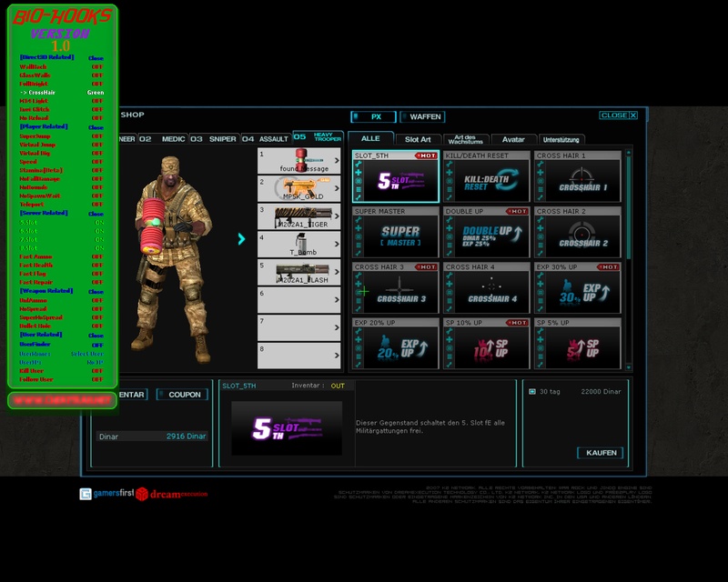The height and width of the screenshot is (582, 728).
Task: Toggle No Reload in cheat menu
Action: coord(61,118)
